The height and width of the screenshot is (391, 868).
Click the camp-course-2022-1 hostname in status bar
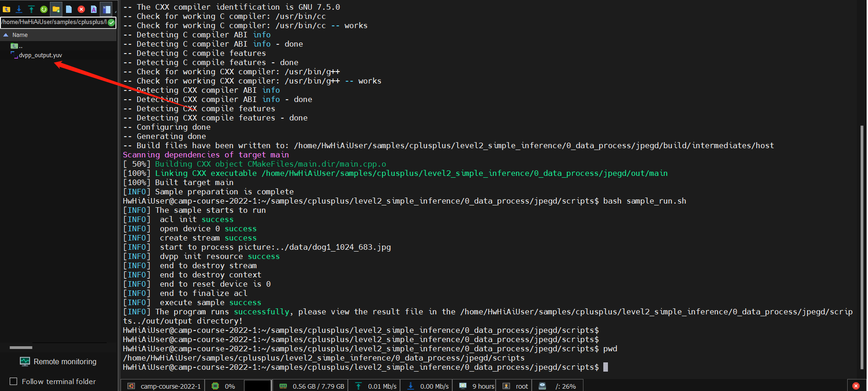pyautogui.click(x=170, y=386)
